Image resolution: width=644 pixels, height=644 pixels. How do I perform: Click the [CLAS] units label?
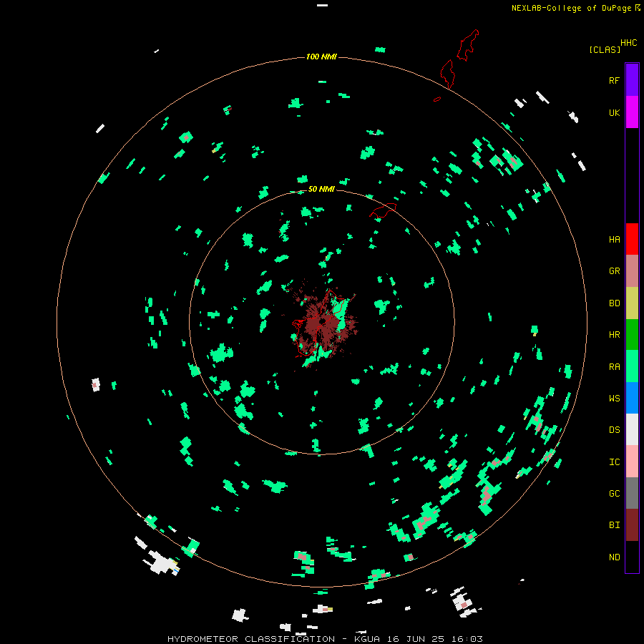(605, 49)
